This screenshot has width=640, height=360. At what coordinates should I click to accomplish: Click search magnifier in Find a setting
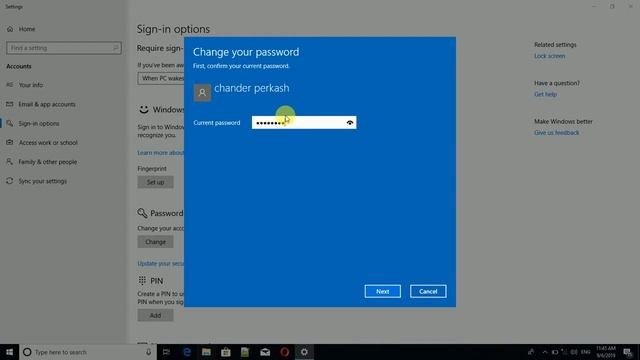coord(116,48)
